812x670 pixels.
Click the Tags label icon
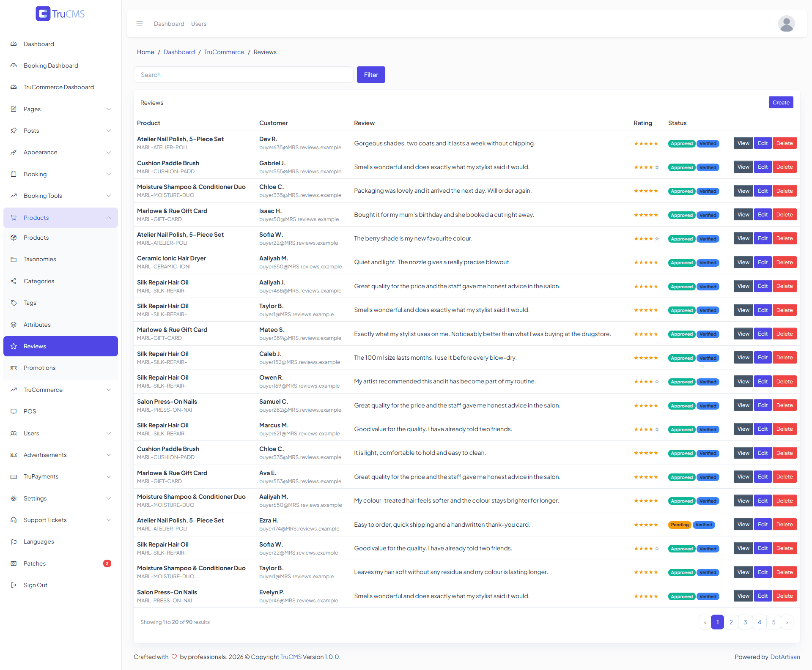click(x=14, y=303)
